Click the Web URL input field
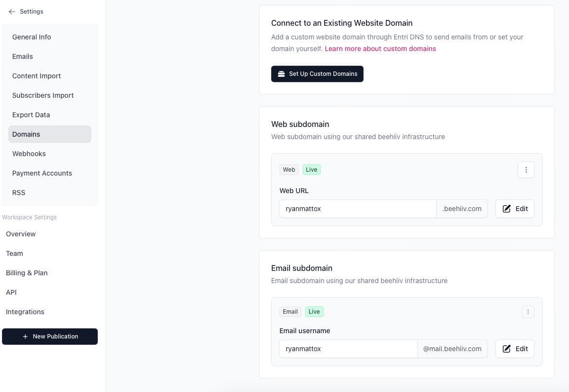The height and width of the screenshot is (392, 569). (358, 209)
